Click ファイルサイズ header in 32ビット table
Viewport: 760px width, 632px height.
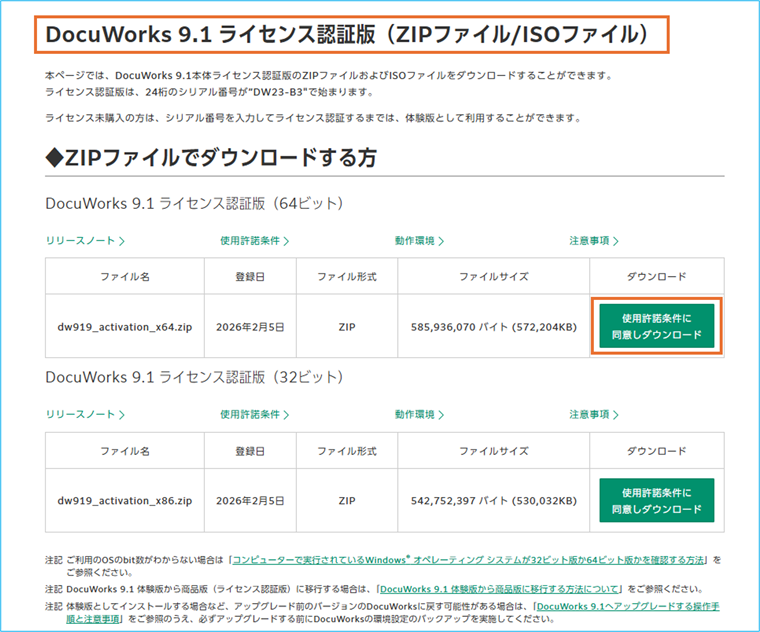coord(493,451)
